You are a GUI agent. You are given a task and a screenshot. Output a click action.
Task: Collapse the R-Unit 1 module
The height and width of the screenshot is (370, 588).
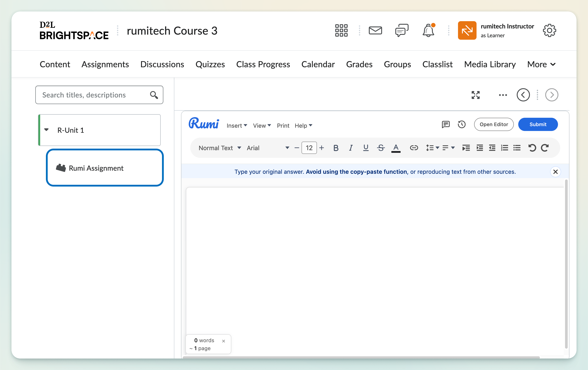(x=46, y=130)
